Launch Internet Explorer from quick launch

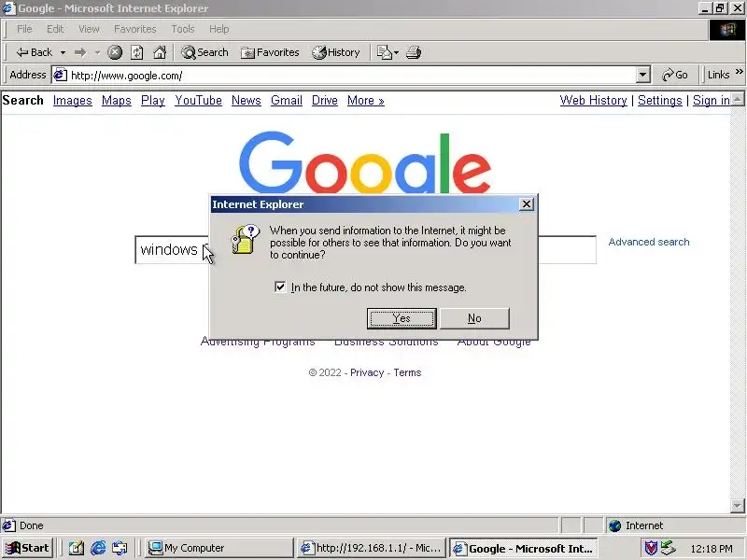(98, 548)
